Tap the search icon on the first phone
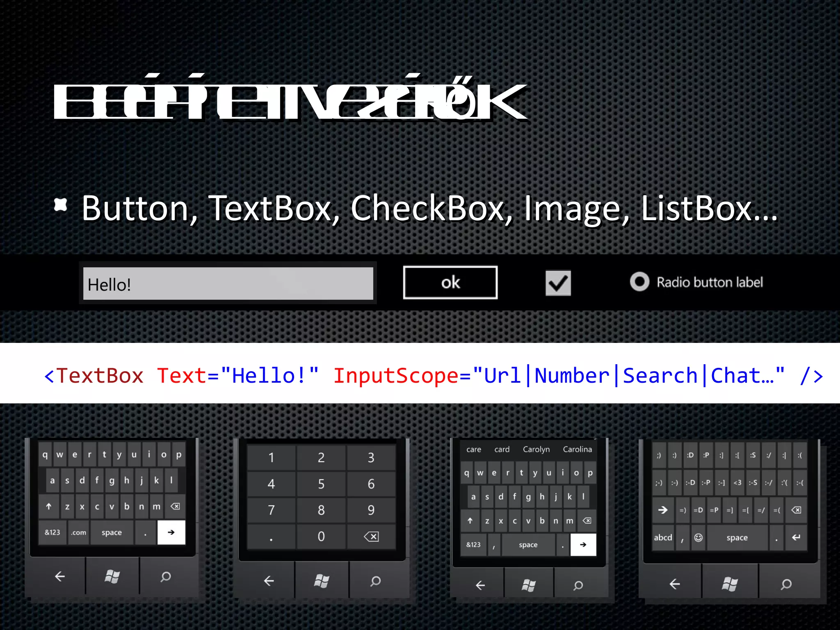The image size is (840, 630). click(166, 577)
